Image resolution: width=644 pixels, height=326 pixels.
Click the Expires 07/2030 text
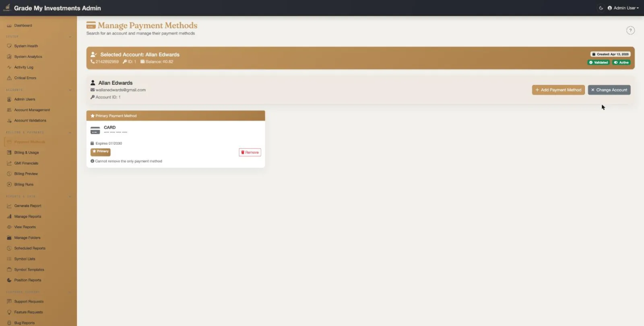pos(109,144)
